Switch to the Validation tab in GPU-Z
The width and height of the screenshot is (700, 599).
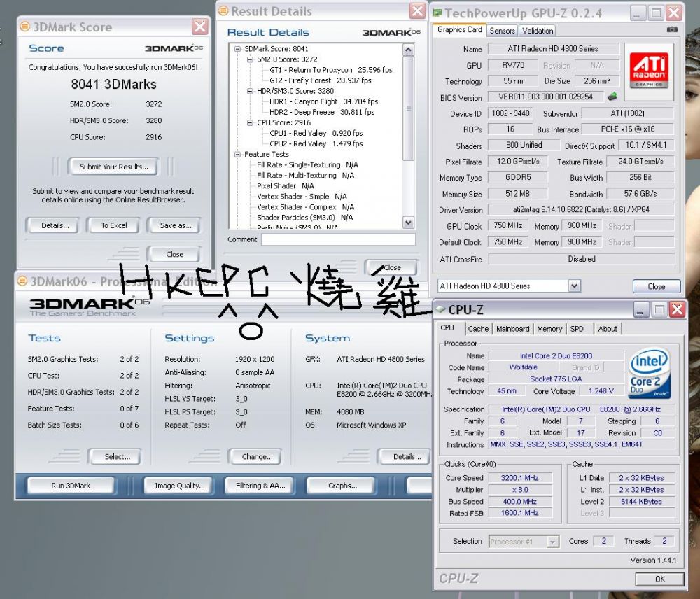click(538, 31)
